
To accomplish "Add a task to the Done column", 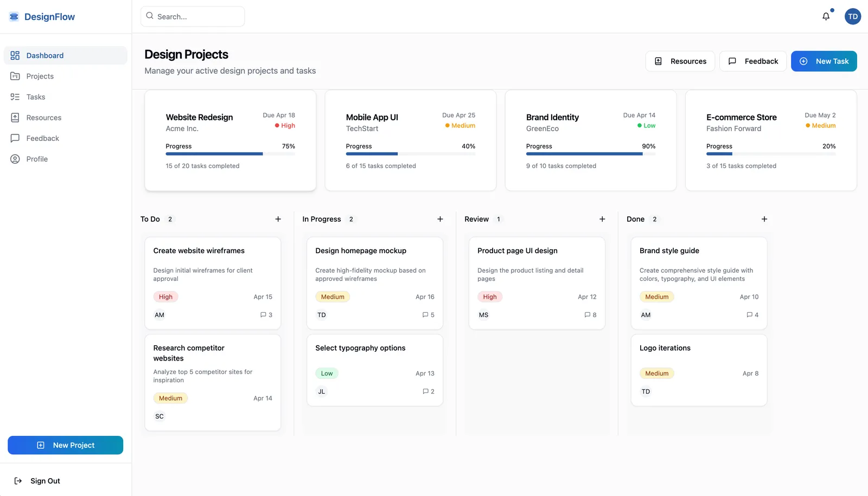I will point(764,219).
